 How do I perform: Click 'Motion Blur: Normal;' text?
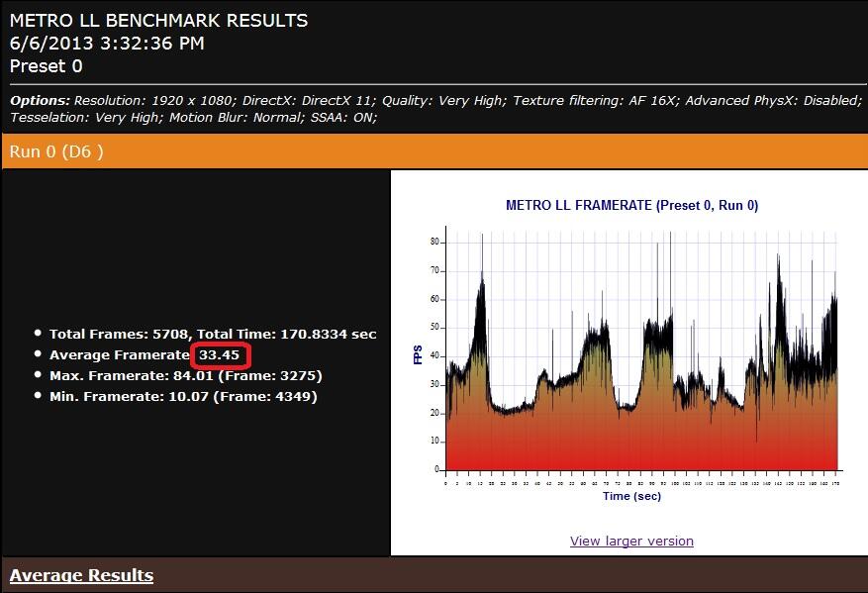point(237,118)
